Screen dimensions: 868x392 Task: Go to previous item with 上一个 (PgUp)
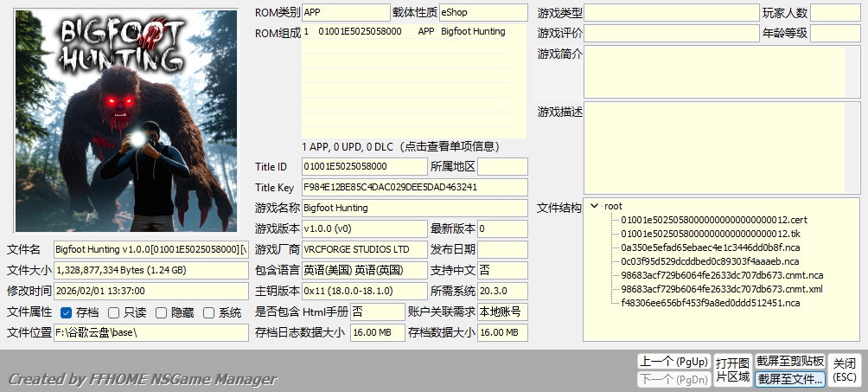(x=673, y=361)
